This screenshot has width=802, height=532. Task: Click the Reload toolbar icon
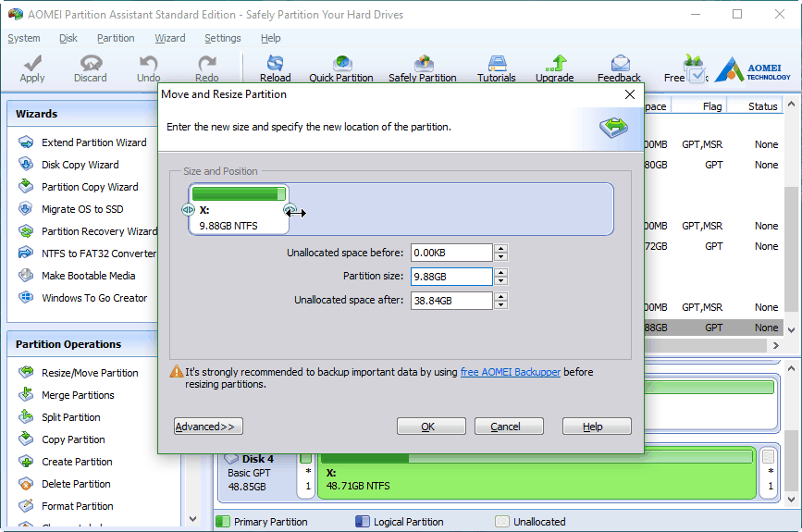point(275,68)
